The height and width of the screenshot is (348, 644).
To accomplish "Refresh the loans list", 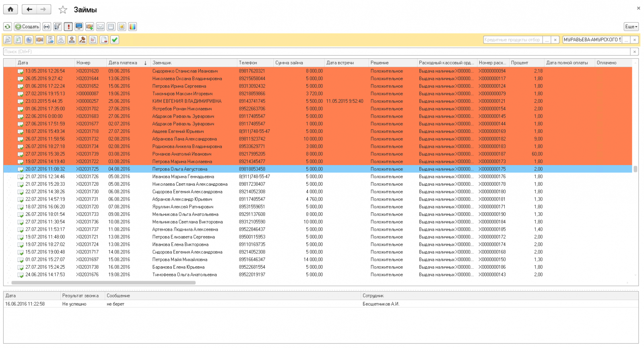I will coord(8,27).
